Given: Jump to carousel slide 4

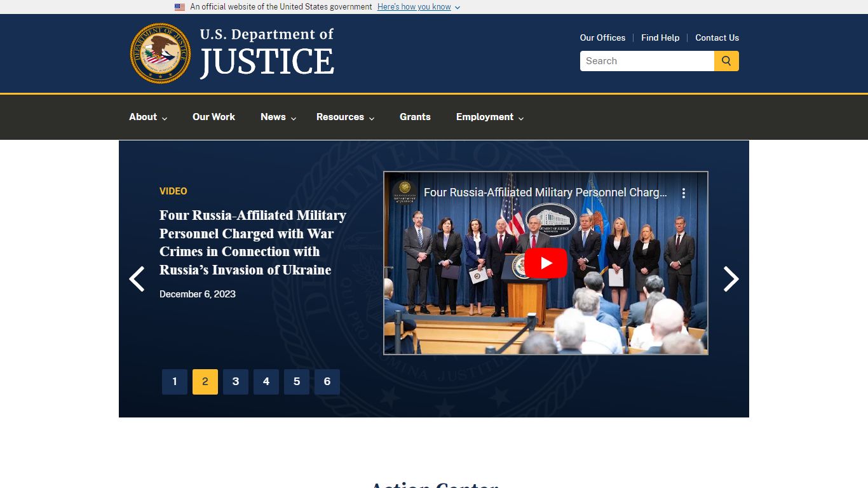Looking at the screenshot, I should point(266,382).
